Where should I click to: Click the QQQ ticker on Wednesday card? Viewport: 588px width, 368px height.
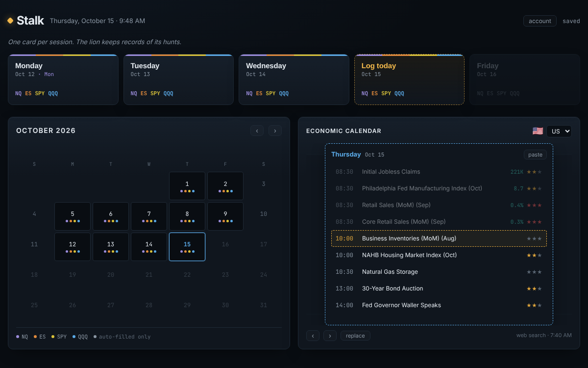pos(284,93)
